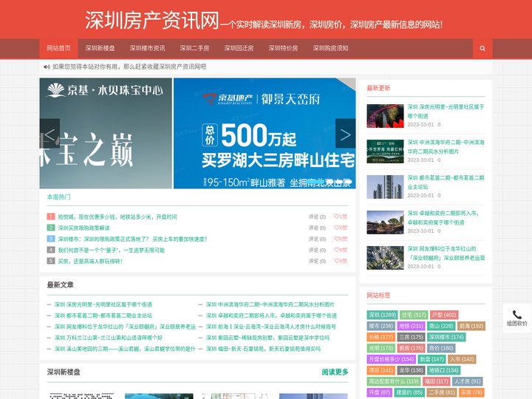Select the 户型 (402) tag
This screenshot has height=399, width=532.
tap(444, 315)
